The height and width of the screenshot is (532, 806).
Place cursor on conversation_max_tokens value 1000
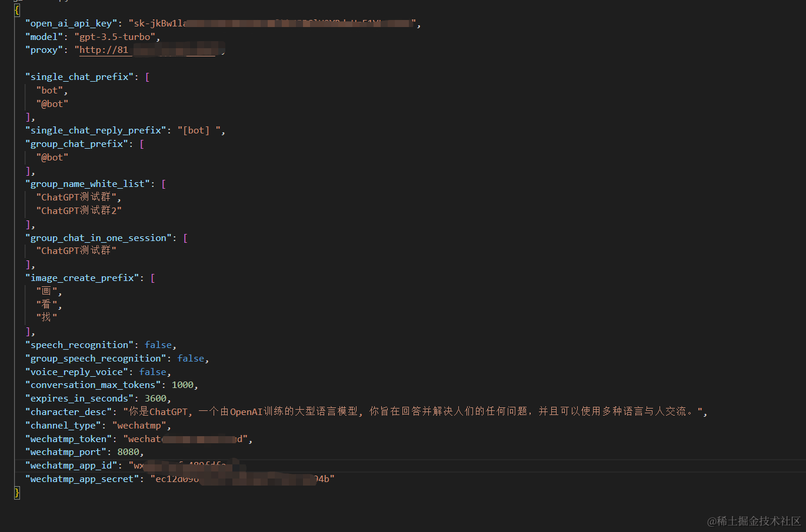point(183,384)
